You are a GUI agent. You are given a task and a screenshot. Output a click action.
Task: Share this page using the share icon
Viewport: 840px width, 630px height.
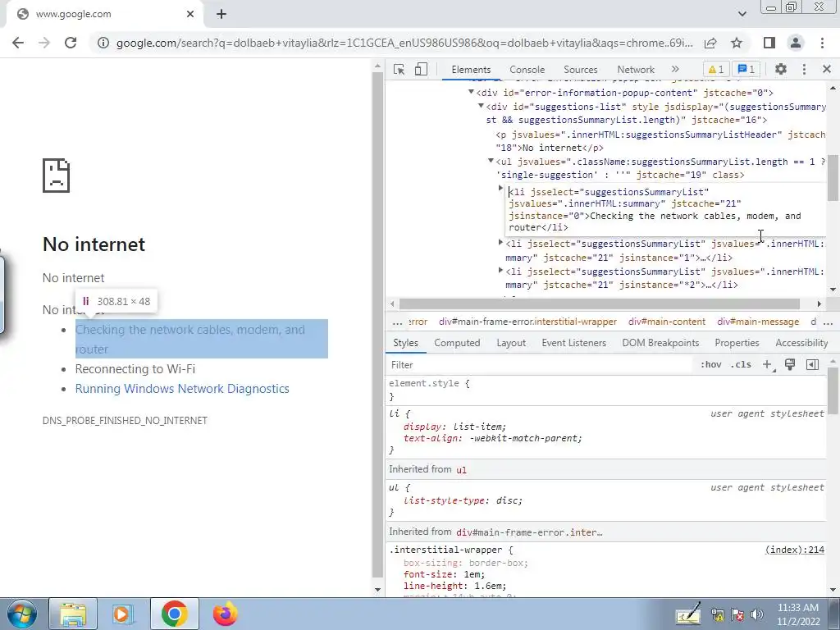pos(710,43)
